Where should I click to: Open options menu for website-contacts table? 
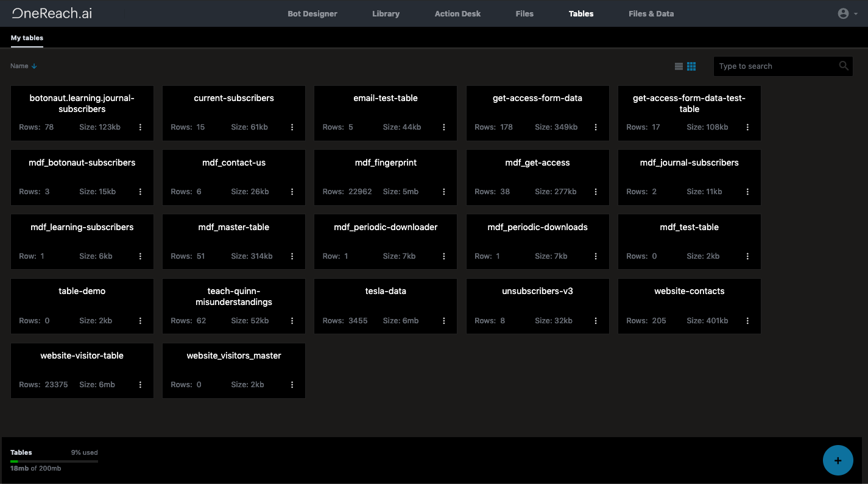747,320
